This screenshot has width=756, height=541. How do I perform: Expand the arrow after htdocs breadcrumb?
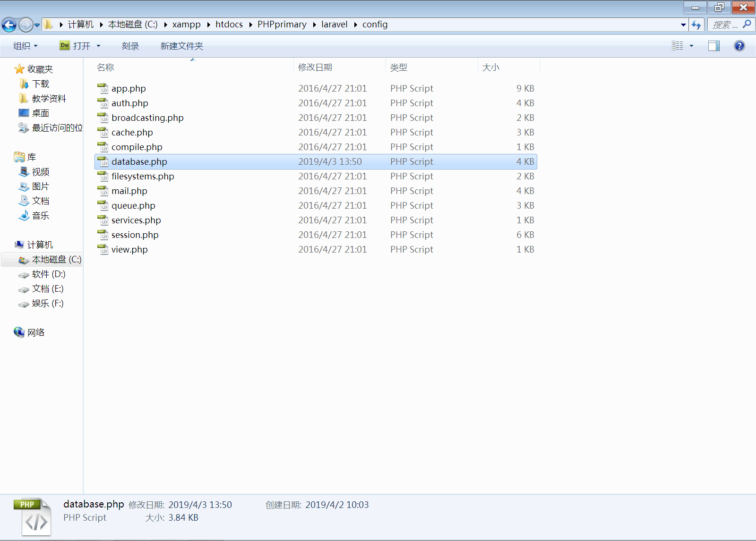(x=250, y=25)
